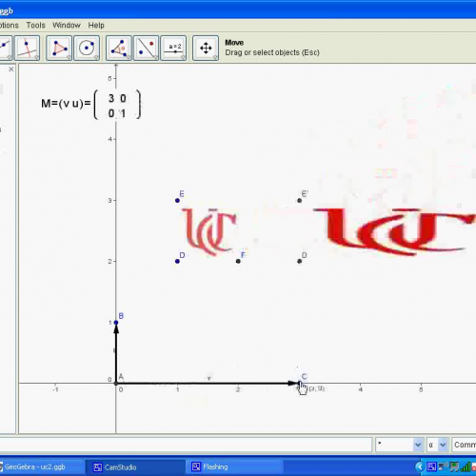Open the Help menu
This screenshot has width=476, height=476.
coord(96,25)
